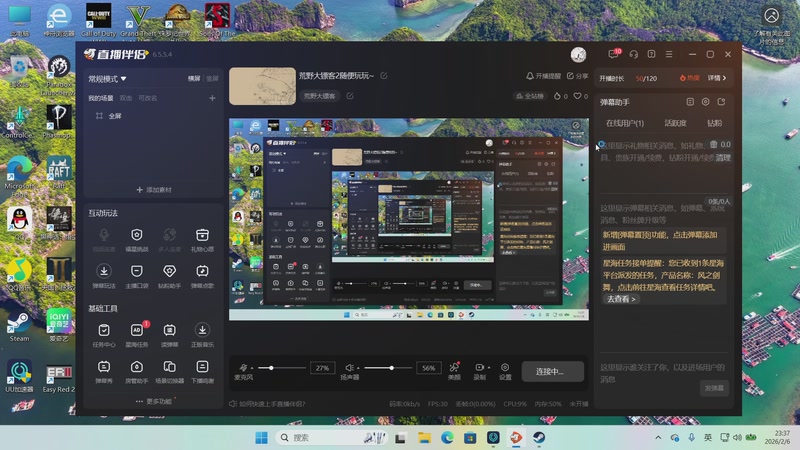Click stream cover thumbnail

click(262, 86)
